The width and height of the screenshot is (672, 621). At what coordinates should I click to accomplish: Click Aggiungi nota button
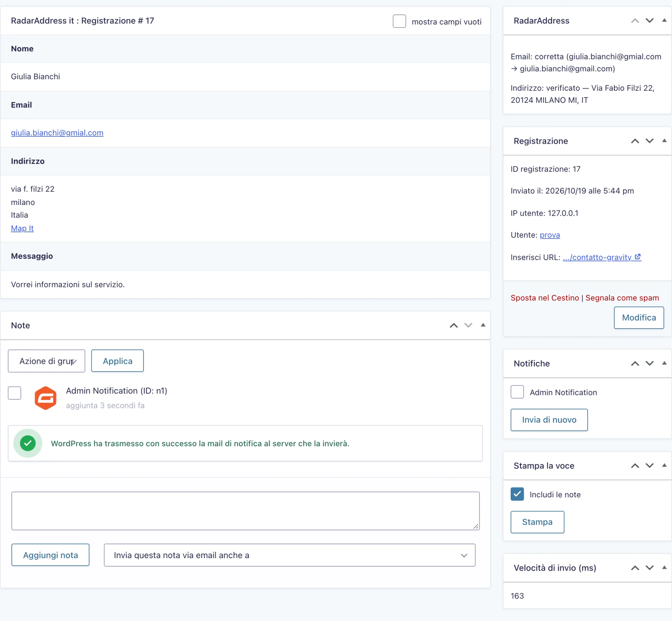pos(50,555)
